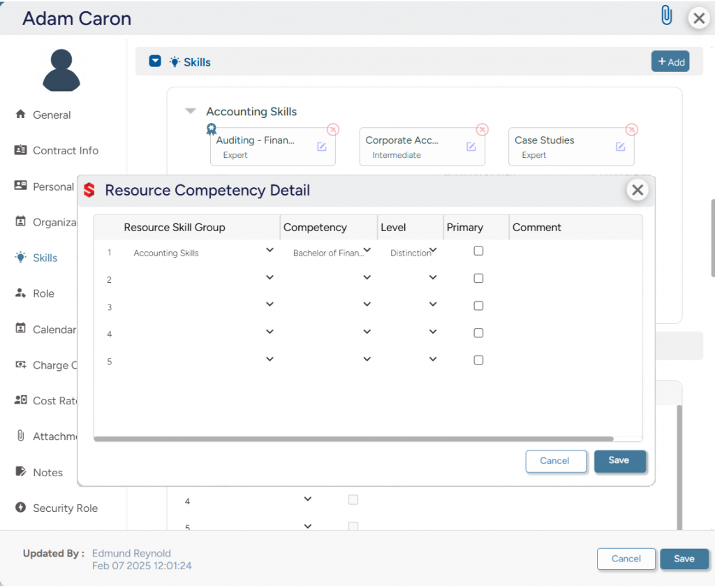Collapse the Accounting Skills group
The image size is (715, 588).
(190, 110)
